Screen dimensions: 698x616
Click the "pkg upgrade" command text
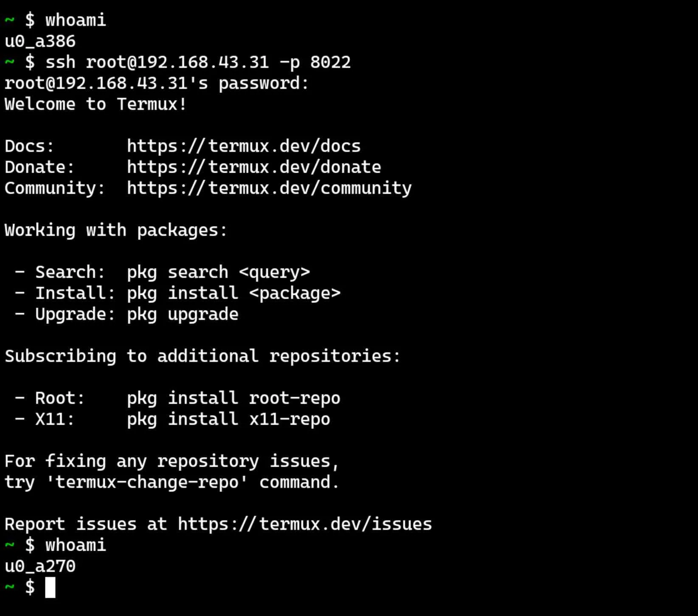(183, 314)
